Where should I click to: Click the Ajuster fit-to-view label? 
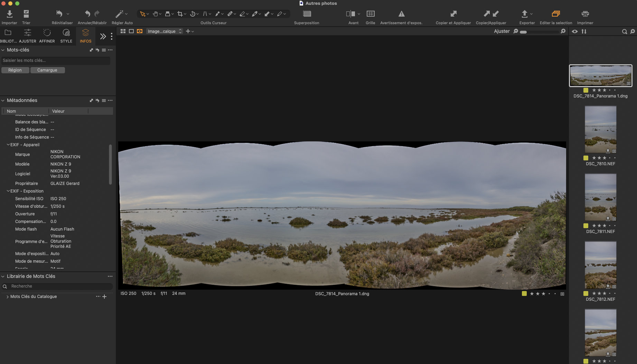pos(502,31)
